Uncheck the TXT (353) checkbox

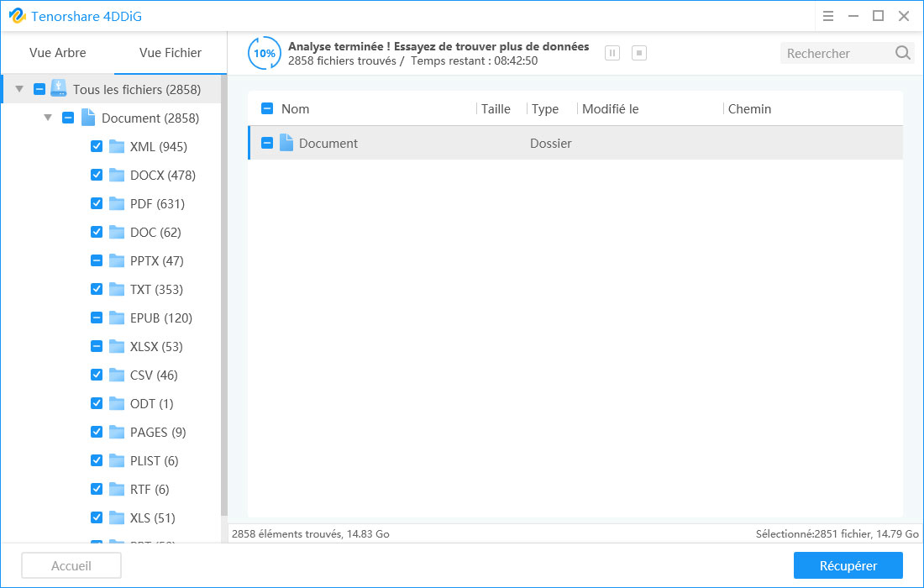97,289
